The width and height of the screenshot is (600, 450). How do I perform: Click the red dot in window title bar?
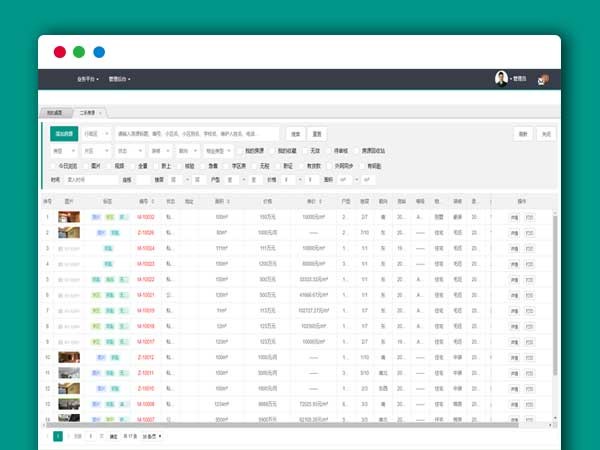click(60, 52)
